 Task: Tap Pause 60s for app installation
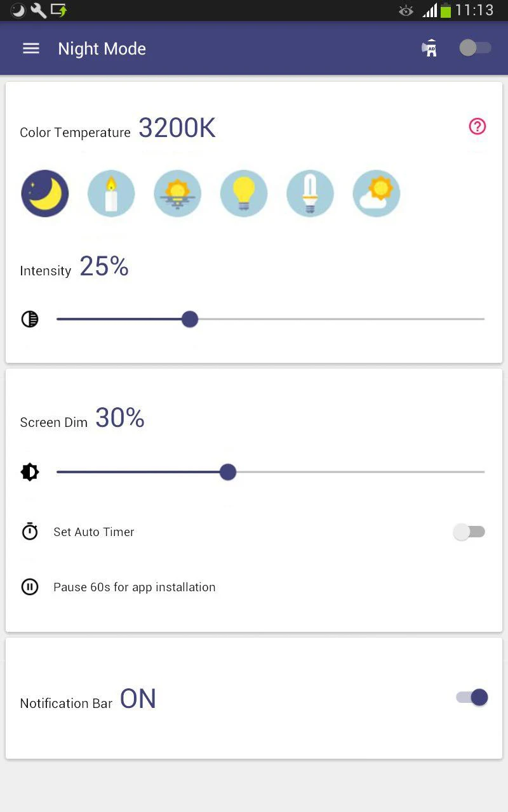coord(134,587)
